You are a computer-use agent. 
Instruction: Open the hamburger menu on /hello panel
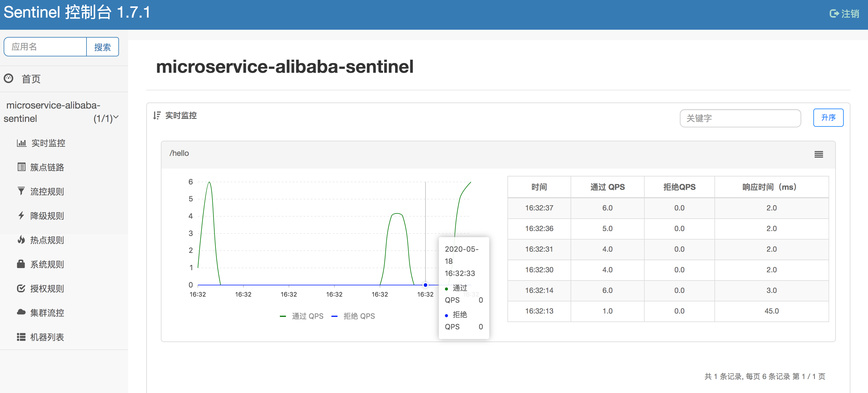point(819,154)
